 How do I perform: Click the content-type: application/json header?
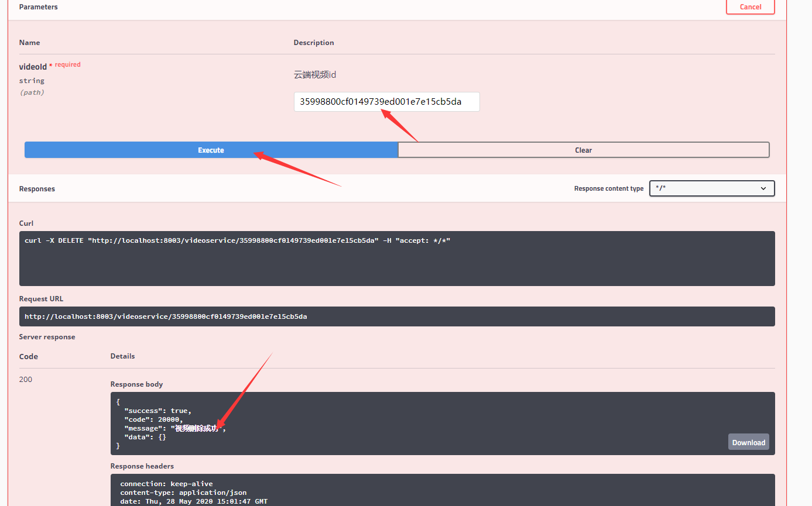(x=183, y=493)
